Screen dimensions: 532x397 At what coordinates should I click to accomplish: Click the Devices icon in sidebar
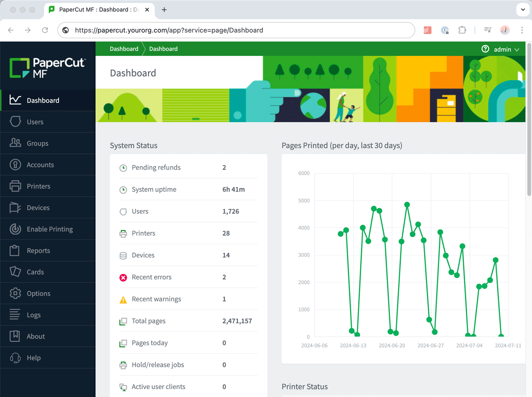(x=15, y=207)
